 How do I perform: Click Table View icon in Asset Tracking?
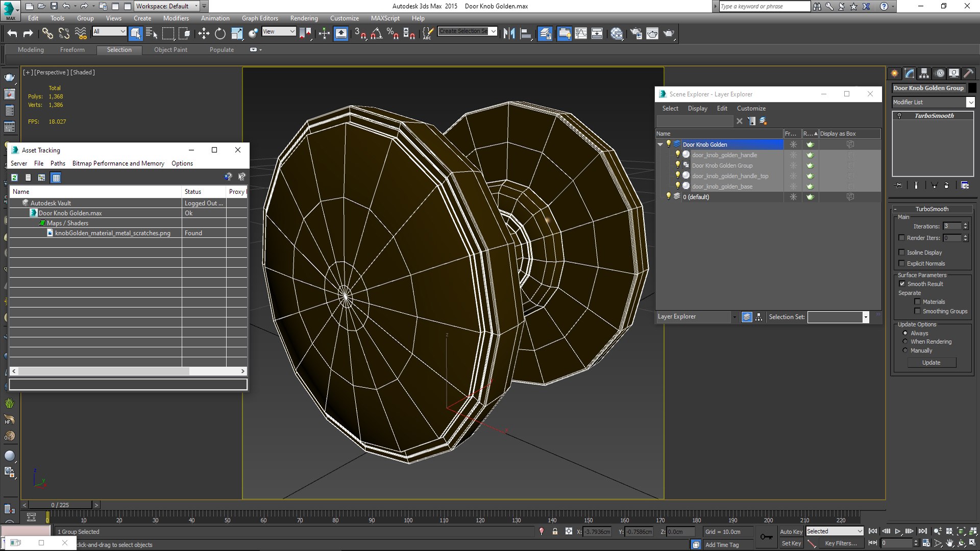click(x=56, y=178)
